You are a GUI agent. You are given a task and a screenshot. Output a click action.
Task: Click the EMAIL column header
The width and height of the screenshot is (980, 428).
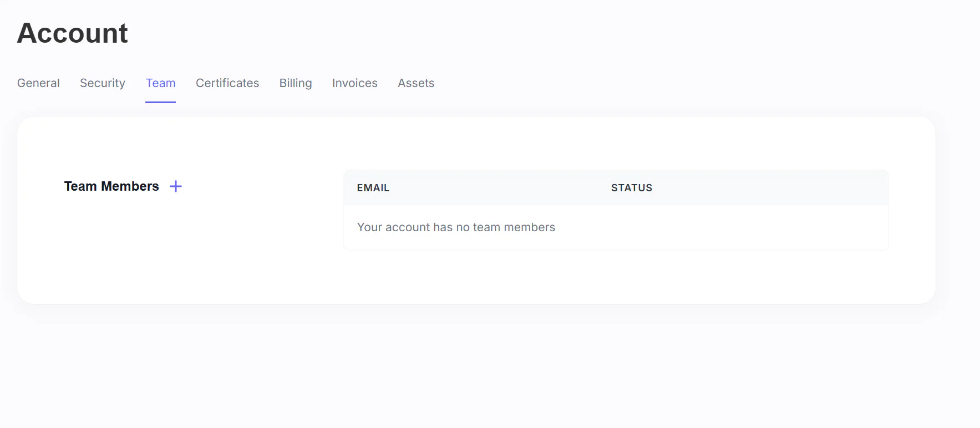coord(373,188)
